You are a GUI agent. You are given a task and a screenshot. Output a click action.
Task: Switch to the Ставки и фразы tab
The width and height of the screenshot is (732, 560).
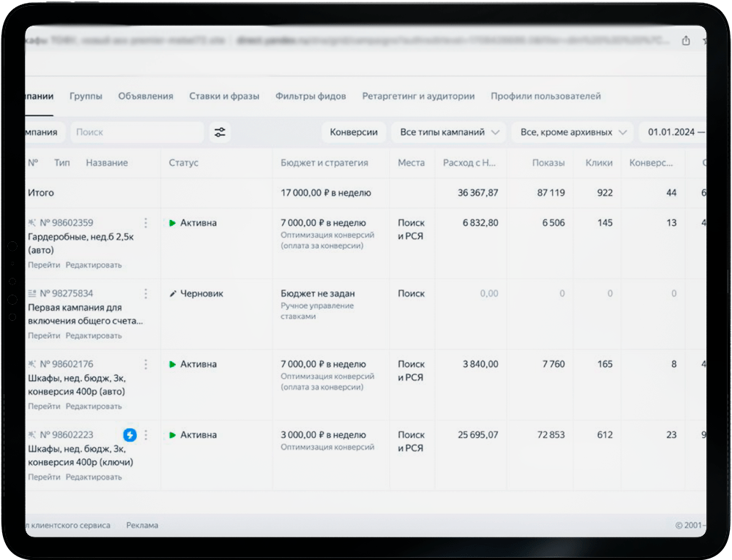tap(224, 96)
